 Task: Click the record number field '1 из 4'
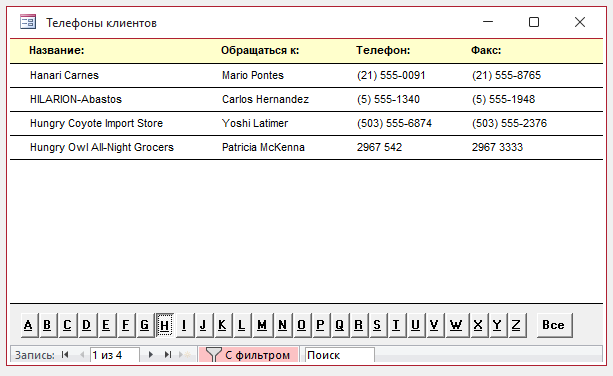pyautogui.click(x=115, y=355)
